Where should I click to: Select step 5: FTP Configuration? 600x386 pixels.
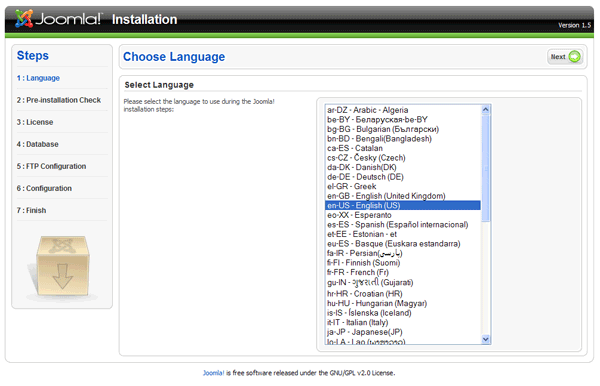tap(51, 166)
